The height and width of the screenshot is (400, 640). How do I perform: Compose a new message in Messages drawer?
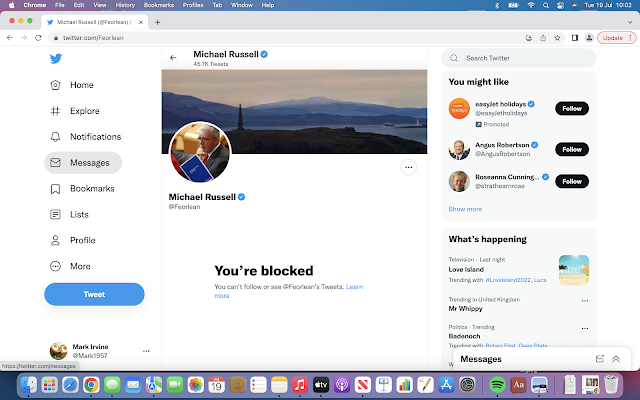(600, 359)
